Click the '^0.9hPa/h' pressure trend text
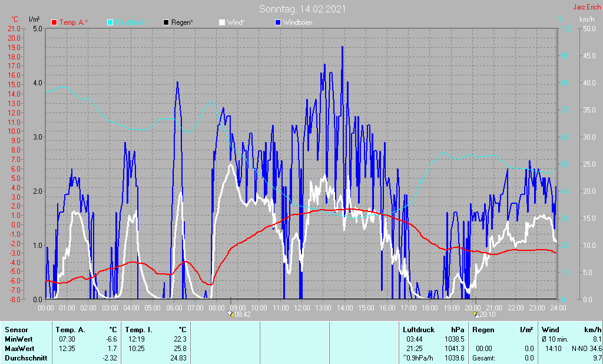Viewport: 603px width, 364px height. tap(418, 358)
